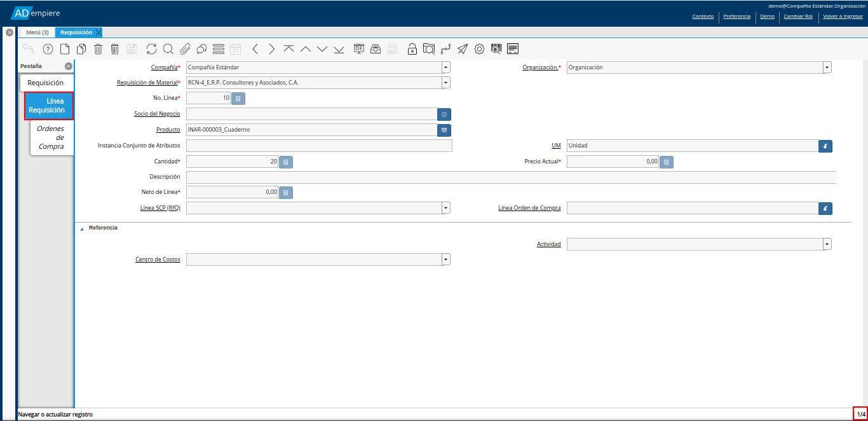Copy the record with duplicate pages icon
The width and height of the screenshot is (868, 421).
point(81,49)
